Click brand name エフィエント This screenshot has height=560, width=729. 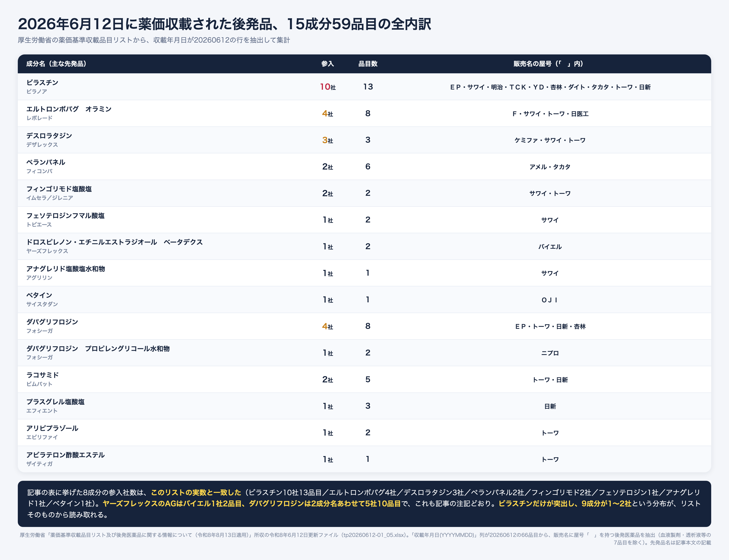[42, 411]
